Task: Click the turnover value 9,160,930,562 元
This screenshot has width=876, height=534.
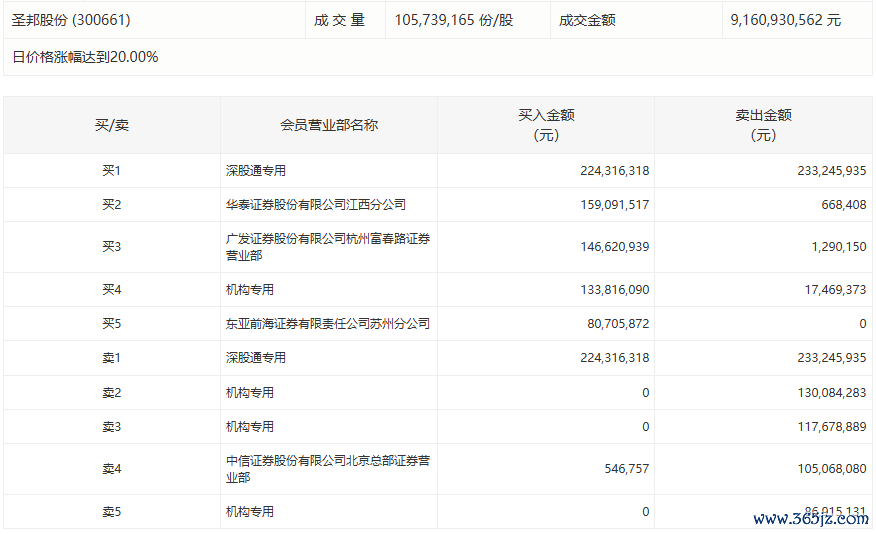Action: [785, 20]
